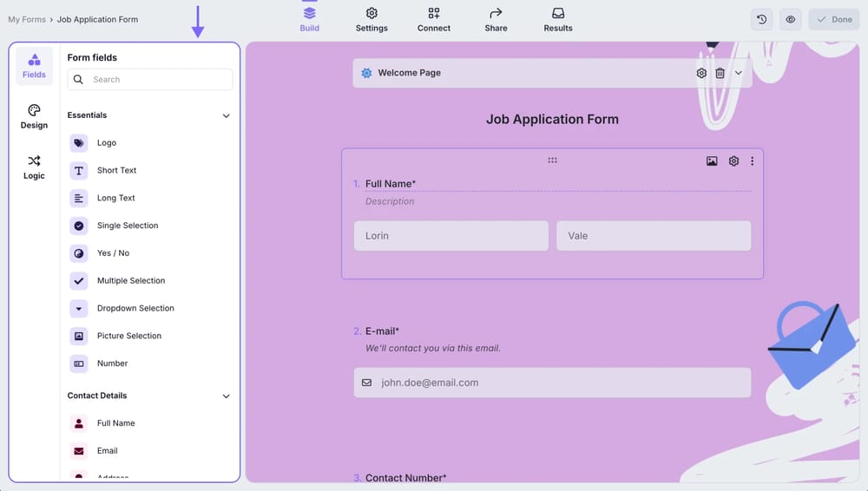Add a Single Selection field
Screen dimensions: 868x491
[128, 226]
